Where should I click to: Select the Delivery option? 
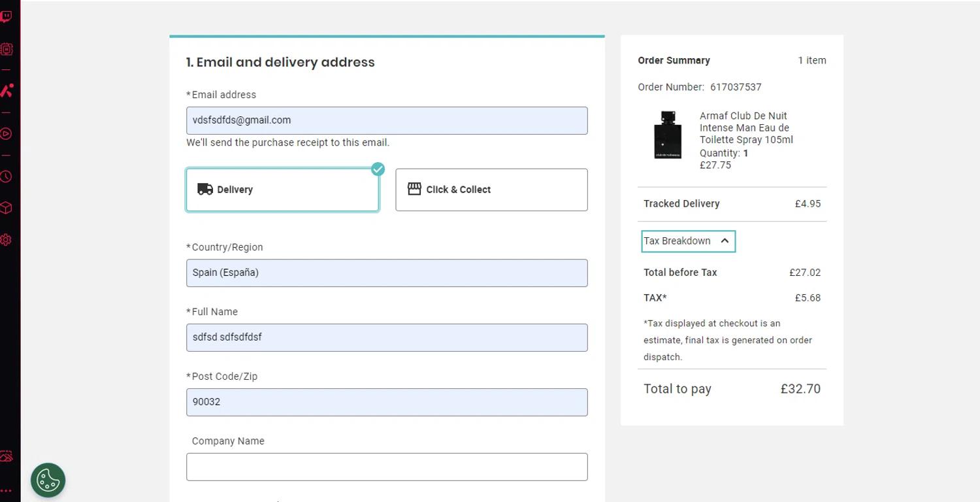(x=282, y=190)
